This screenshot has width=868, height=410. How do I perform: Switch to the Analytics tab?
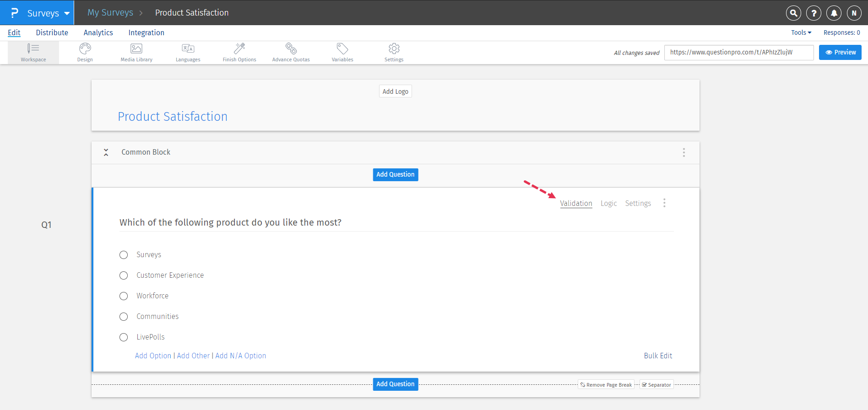(x=98, y=32)
